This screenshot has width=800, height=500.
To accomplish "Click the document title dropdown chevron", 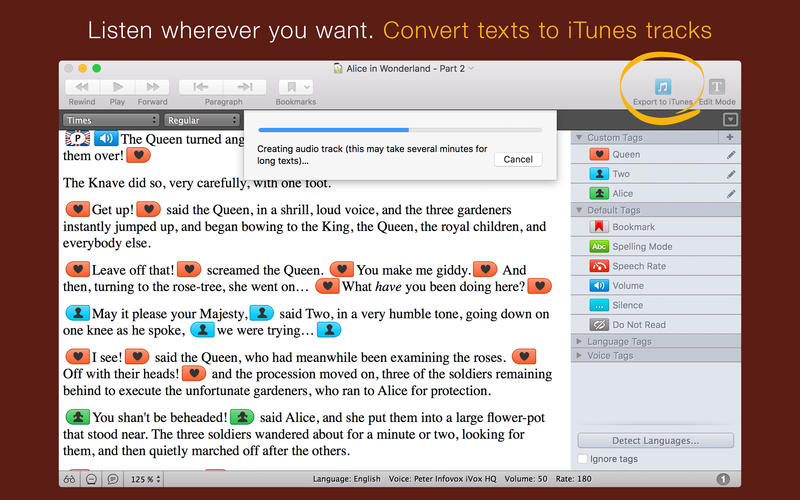I will (471, 68).
